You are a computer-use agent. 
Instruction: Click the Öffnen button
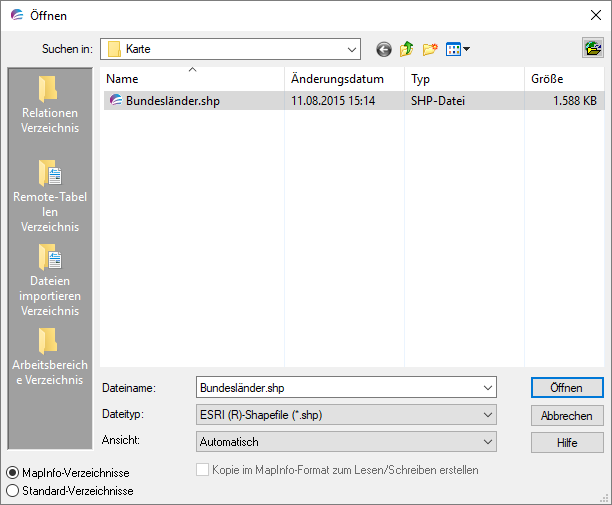(x=567, y=388)
